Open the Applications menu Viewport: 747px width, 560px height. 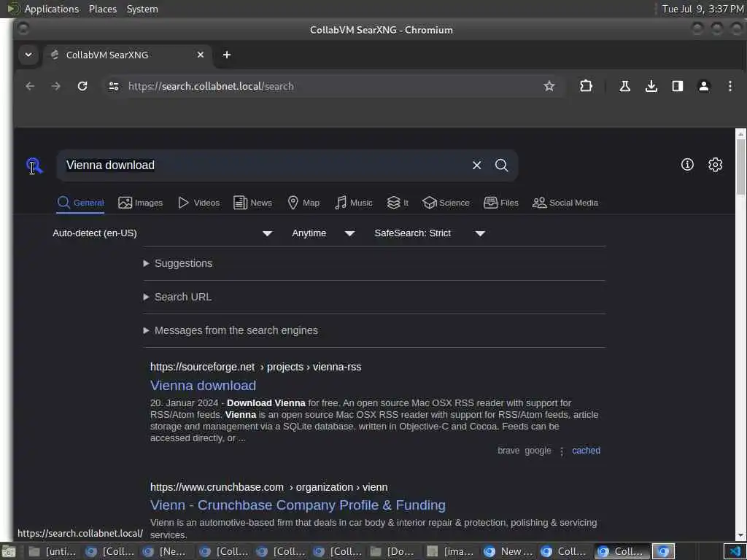pos(52,9)
